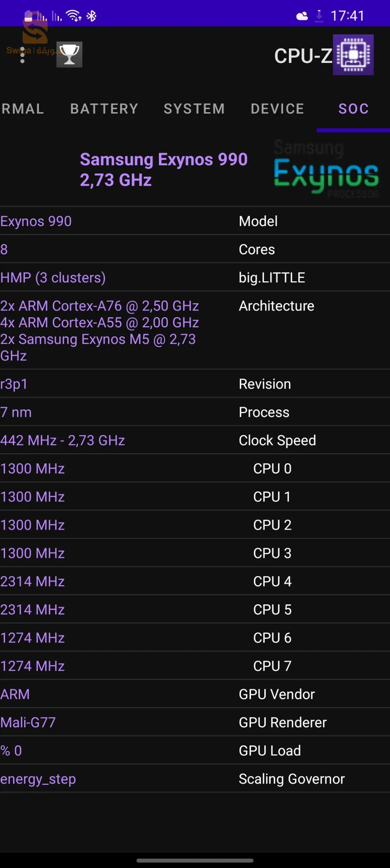Image resolution: width=390 pixels, height=868 pixels.
Task: Click the CPU-Z chip logo icon
Action: coord(353,54)
